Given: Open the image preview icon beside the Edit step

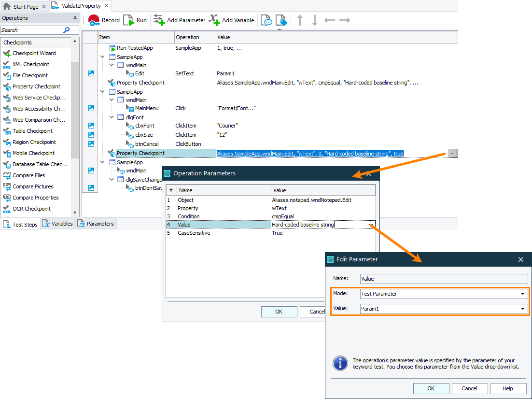Looking at the screenshot, I should click(91, 73).
